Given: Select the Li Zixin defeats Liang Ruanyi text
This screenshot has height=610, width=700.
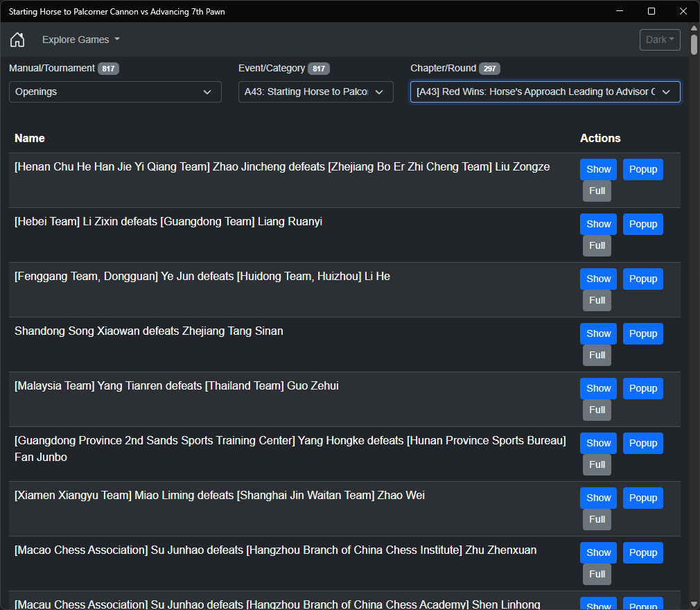Looking at the screenshot, I should pyautogui.click(x=168, y=222).
